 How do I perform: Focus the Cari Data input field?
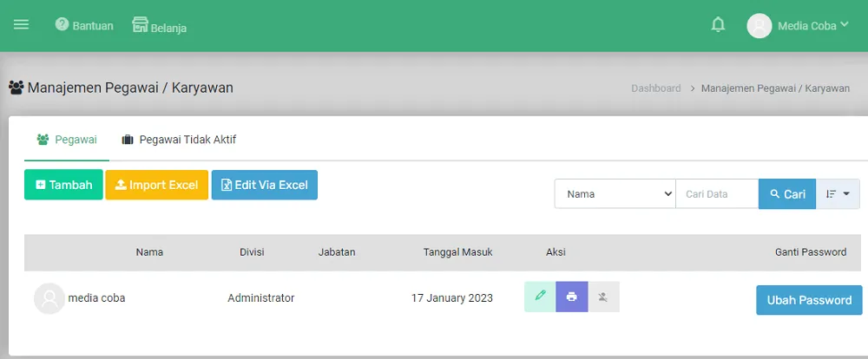click(716, 194)
